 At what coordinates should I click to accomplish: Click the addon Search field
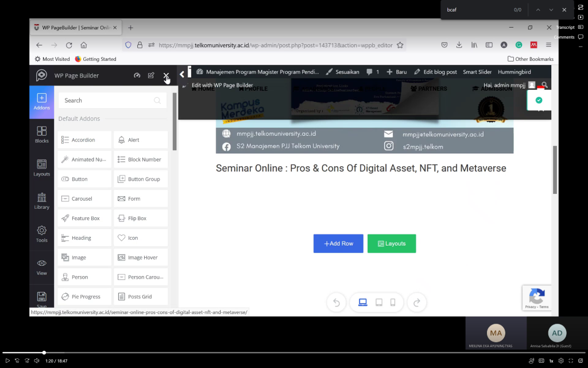112,100
